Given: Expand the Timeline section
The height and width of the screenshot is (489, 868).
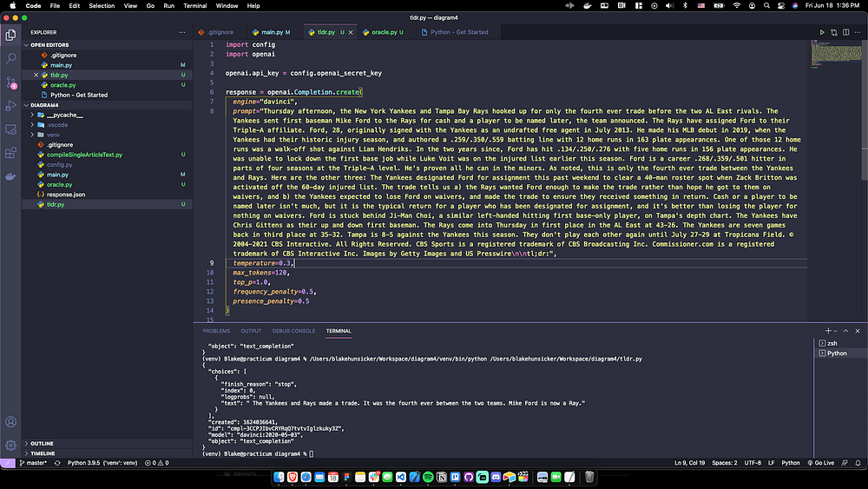Looking at the screenshot, I should [x=43, y=453].
